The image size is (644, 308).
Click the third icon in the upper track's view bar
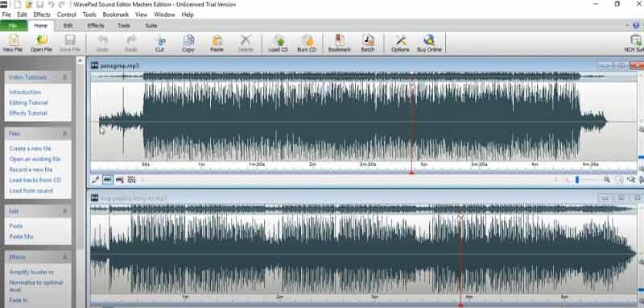point(120,179)
